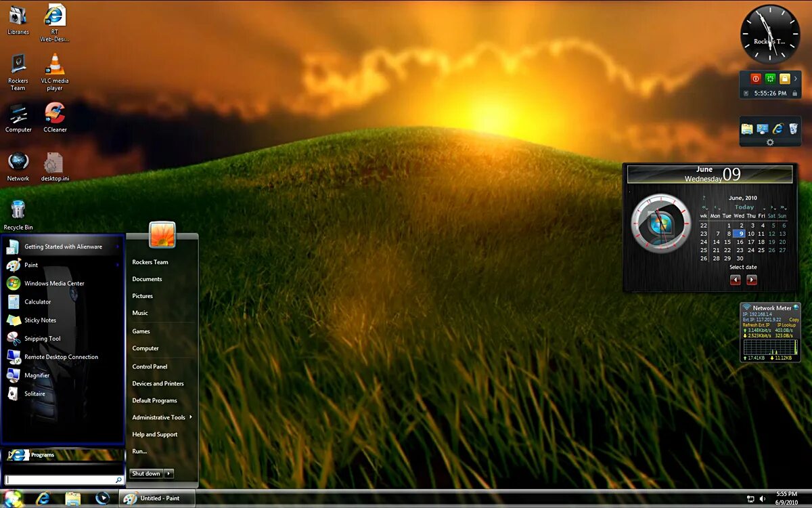
Task: Click IP Lookup in Network Meter
Action: [x=786, y=325]
